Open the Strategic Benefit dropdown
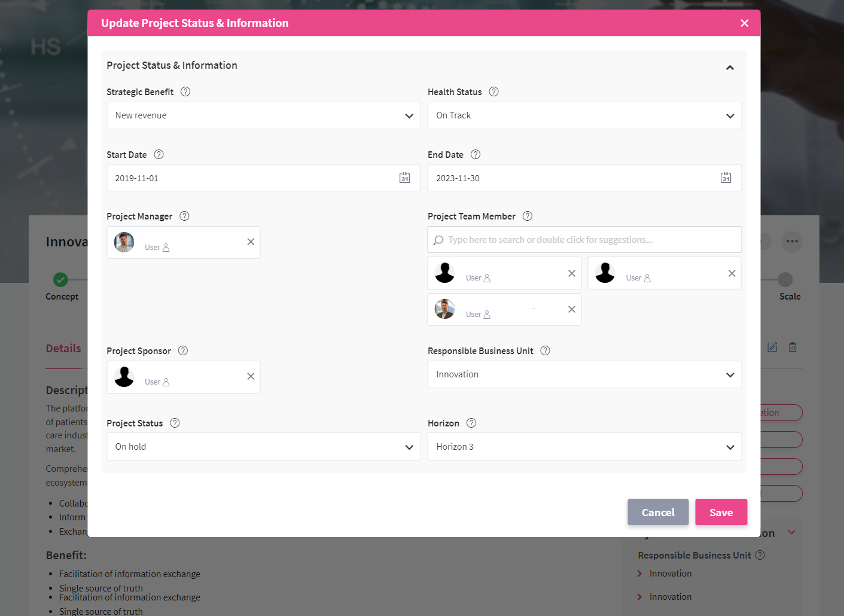The width and height of the screenshot is (844, 616). [263, 116]
